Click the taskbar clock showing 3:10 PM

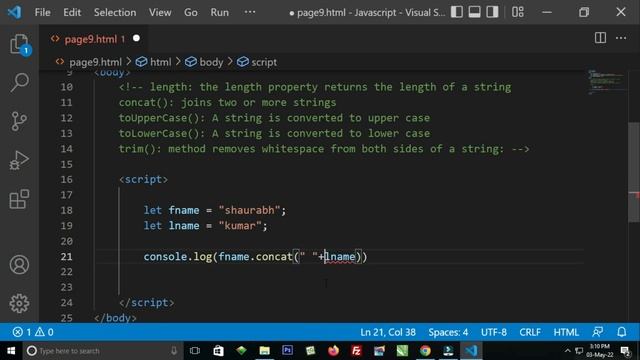pyautogui.click(x=599, y=351)
